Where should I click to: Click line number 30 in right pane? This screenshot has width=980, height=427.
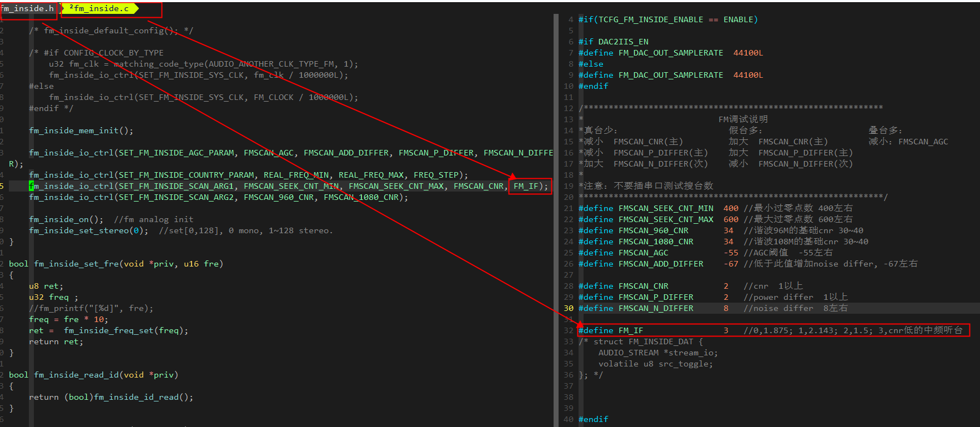pos(569,308)
